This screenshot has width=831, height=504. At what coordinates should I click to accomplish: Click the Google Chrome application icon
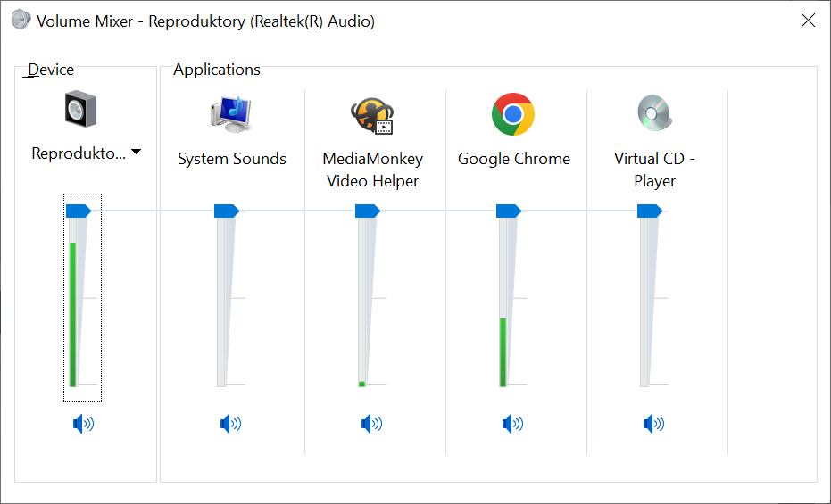pyautogui.click(x=513, y=114)
